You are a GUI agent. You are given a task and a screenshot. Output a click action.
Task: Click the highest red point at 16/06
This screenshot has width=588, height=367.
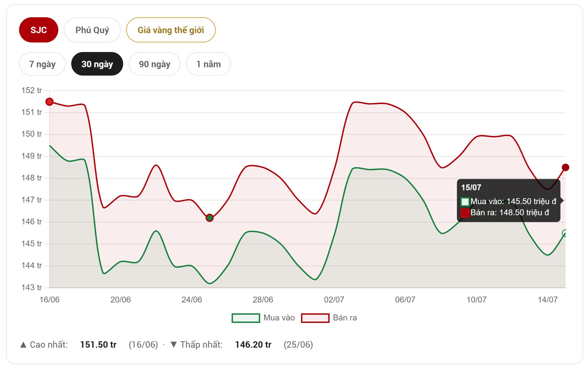tap(49, 102)
